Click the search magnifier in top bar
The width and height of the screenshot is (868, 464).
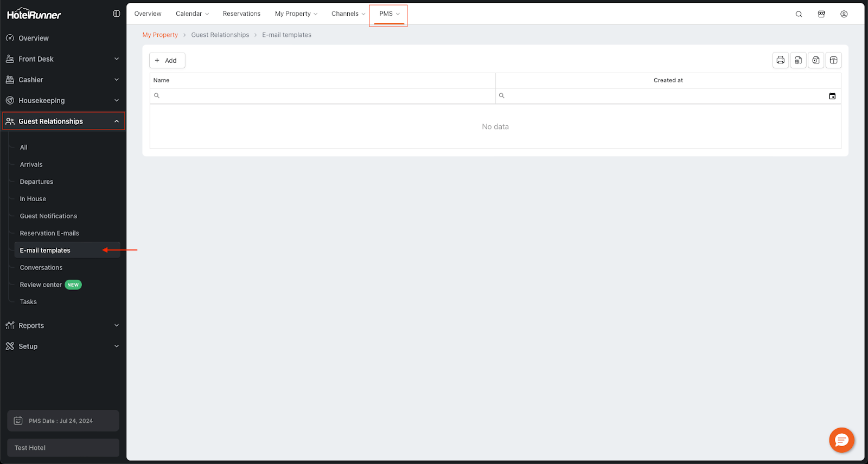pyautogui.click(x=799, y=14)
